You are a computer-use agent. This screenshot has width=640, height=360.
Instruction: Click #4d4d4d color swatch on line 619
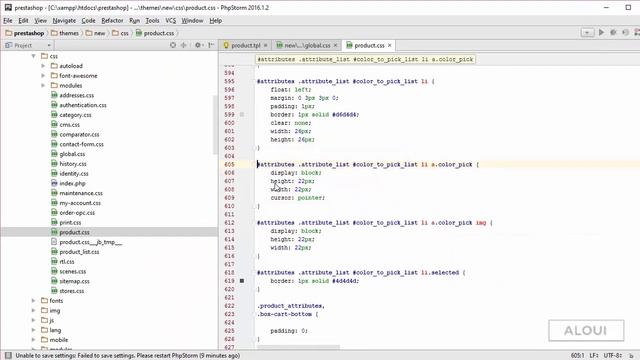242,281
